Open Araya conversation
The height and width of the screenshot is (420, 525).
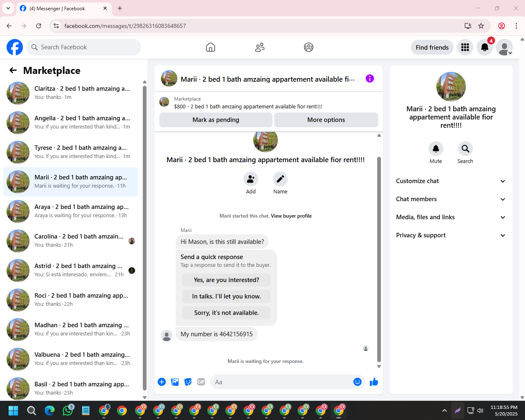(x=71, y=211)
